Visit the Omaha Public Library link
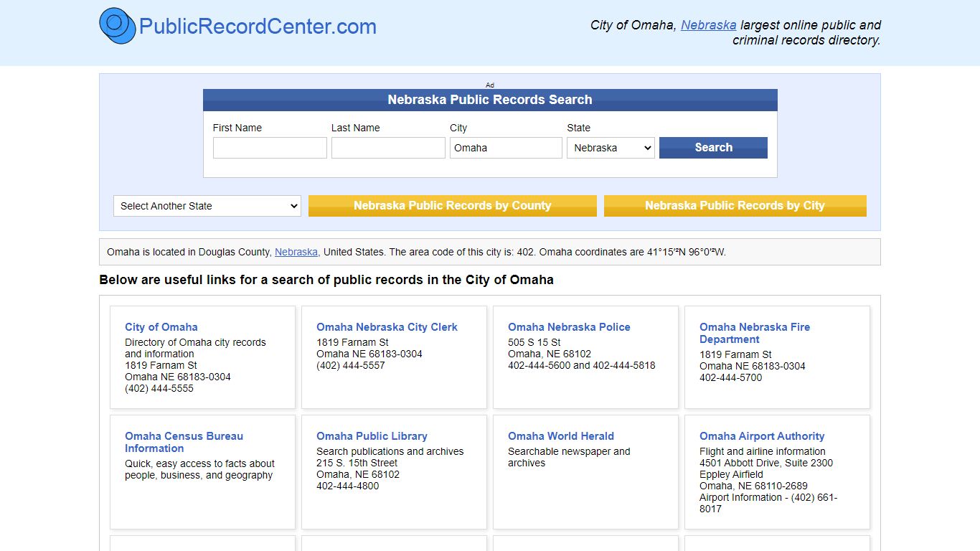Screen dimensions: 980x551 [x=372, y=436]
